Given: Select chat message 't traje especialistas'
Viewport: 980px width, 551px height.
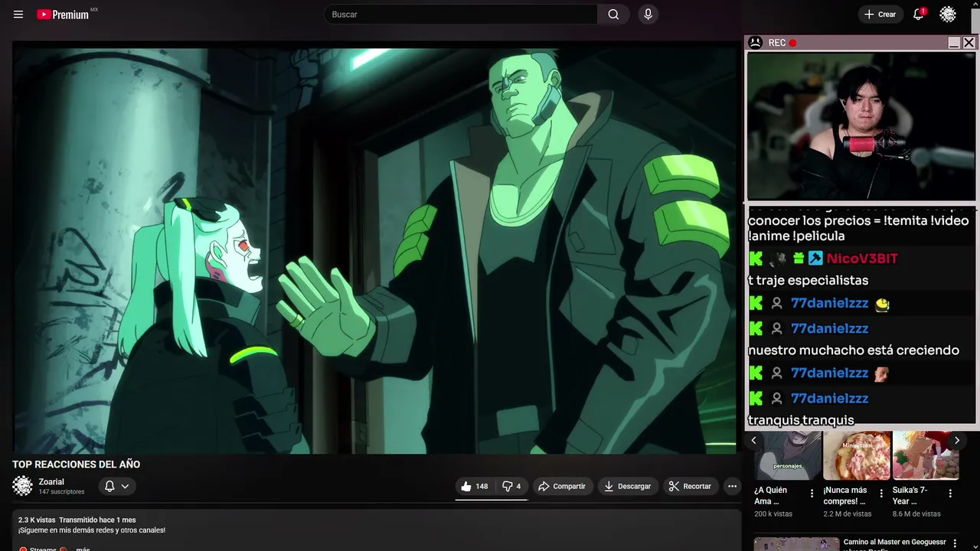Looking at the screenshot, I should coord(808,281).
